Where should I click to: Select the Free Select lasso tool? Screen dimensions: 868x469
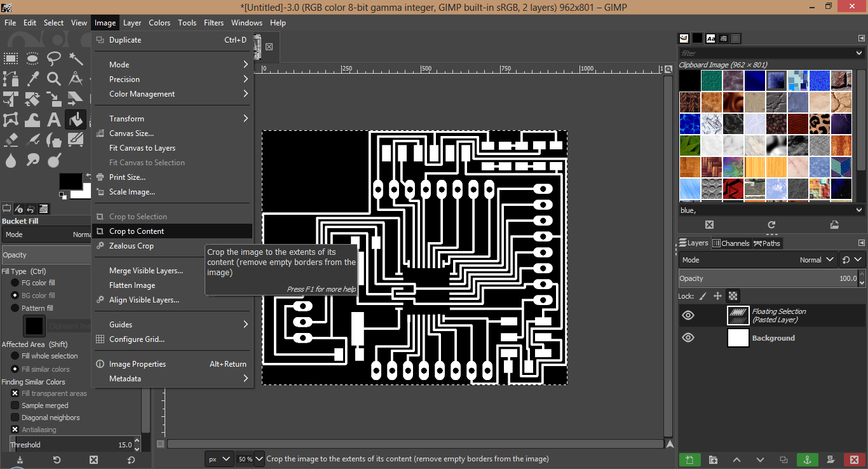tap(54, 59)
